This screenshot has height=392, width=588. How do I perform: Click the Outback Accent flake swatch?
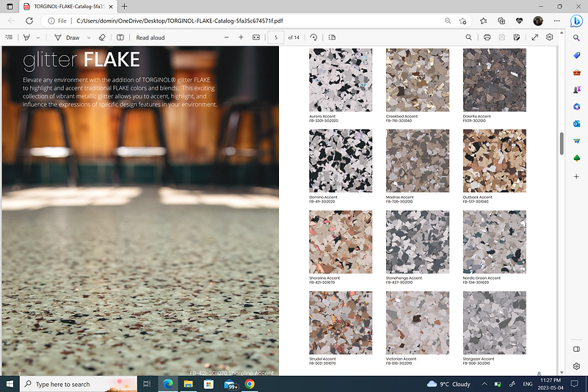click(494, 161)
